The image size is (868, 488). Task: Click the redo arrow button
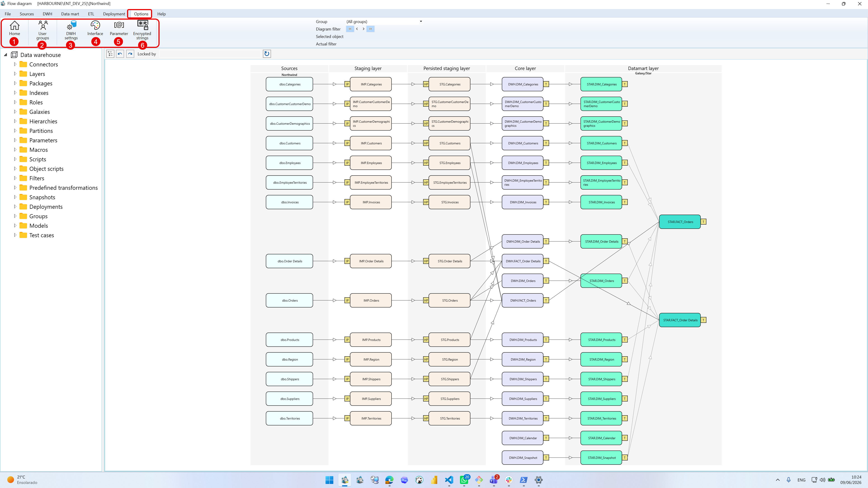[x=130, y=54]
